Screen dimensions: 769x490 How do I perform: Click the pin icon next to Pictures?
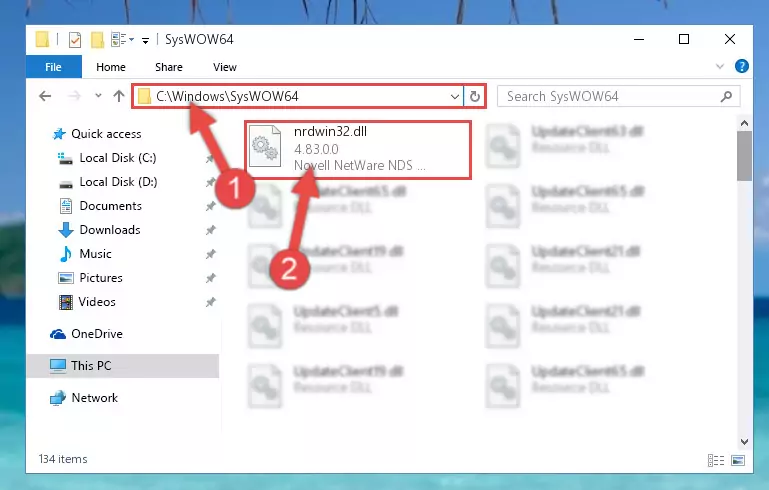[210, 278]
